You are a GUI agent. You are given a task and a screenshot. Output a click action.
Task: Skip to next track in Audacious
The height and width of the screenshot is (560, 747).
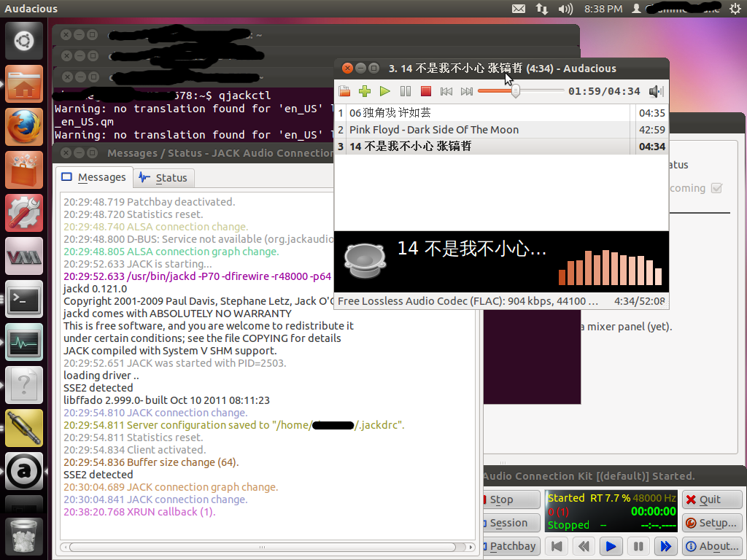click(x=467, y=91)
